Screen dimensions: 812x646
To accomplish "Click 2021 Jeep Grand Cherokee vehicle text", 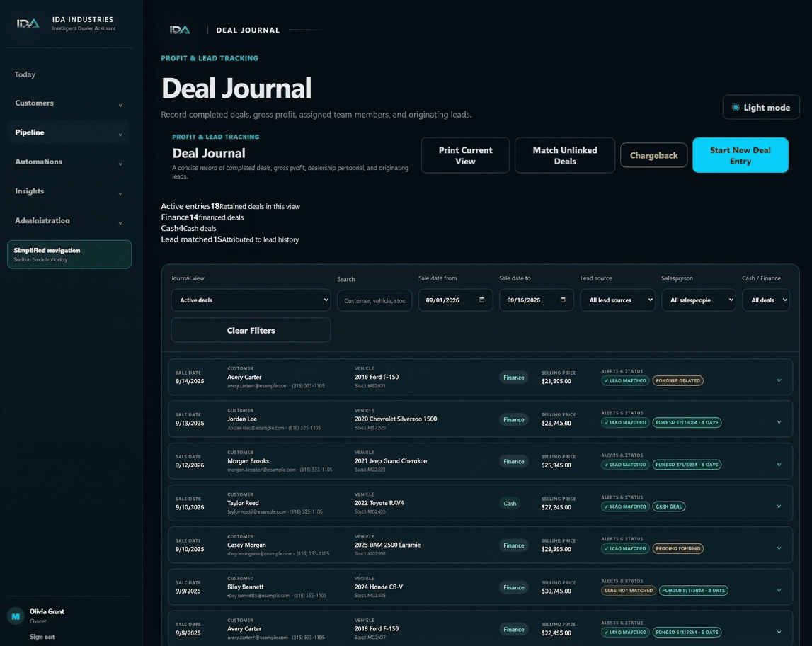I will pos(391,461).
